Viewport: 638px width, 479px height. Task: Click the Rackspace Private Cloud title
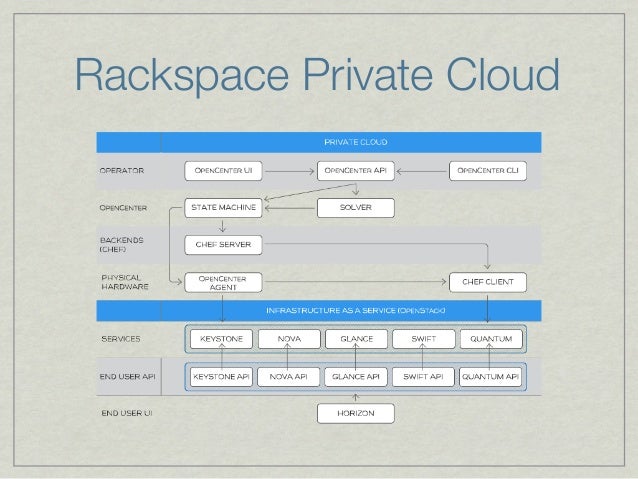click(317, 75)
